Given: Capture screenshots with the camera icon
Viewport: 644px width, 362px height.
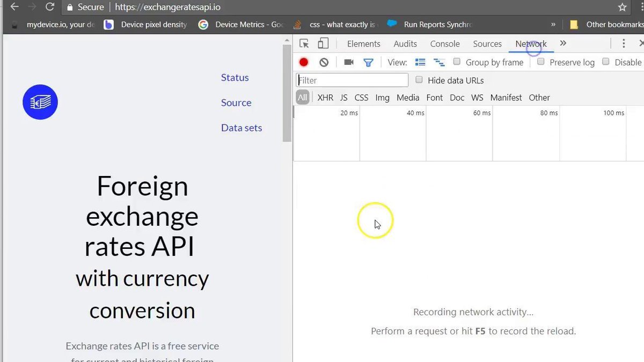Looking at the screenshot, I should (348, 62).
